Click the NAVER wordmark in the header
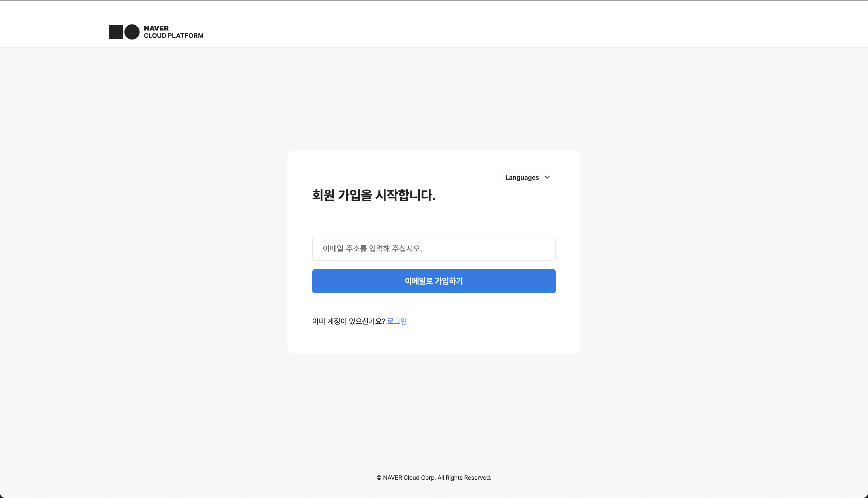 tap(156, 28)
